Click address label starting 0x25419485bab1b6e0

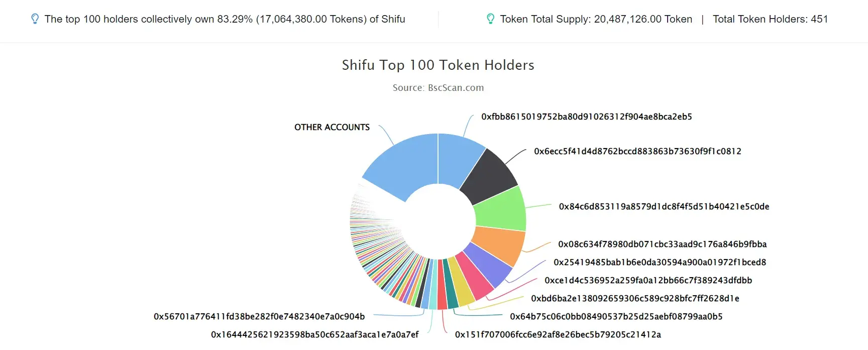[660, 262]
